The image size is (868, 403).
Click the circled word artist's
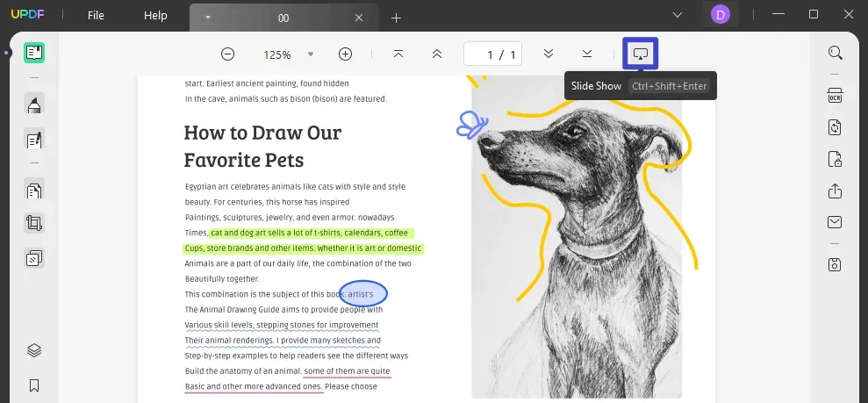(361, 294)
